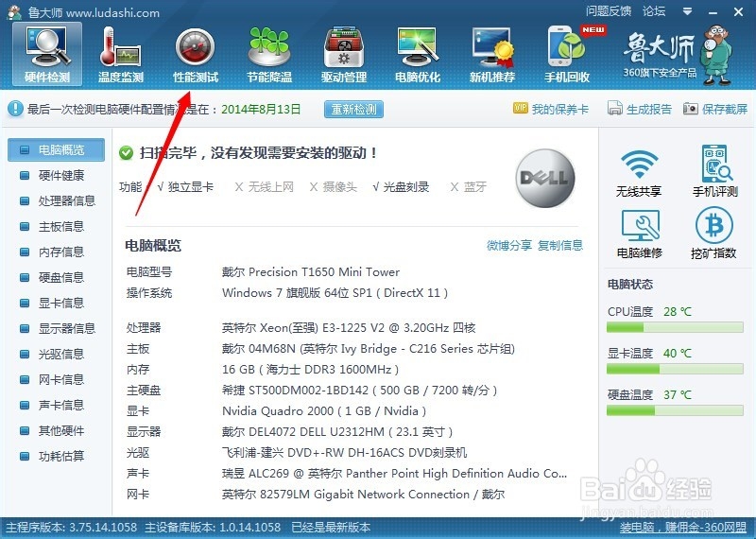Open 电脑优化 computer optimization
This screenshot has height=539, width=756.
point(418,55)
